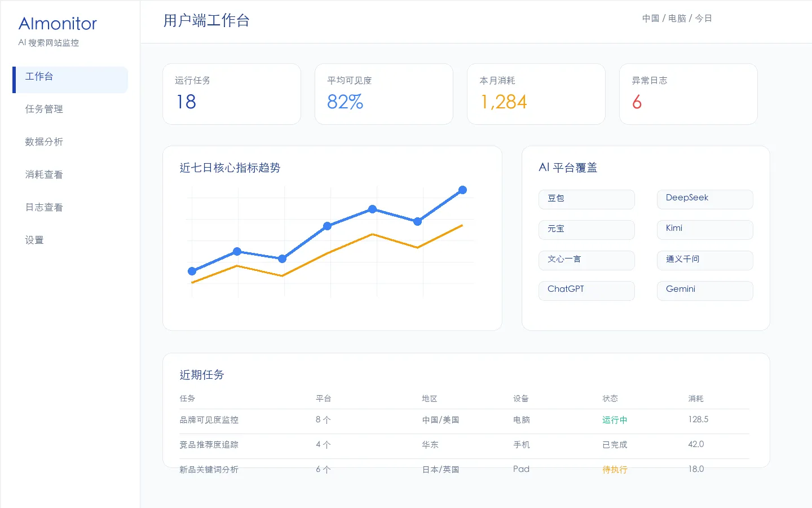Choose the 元宝 platform chip
The image size is (812, 508).
pyautogui.click(x=586, y=230)
